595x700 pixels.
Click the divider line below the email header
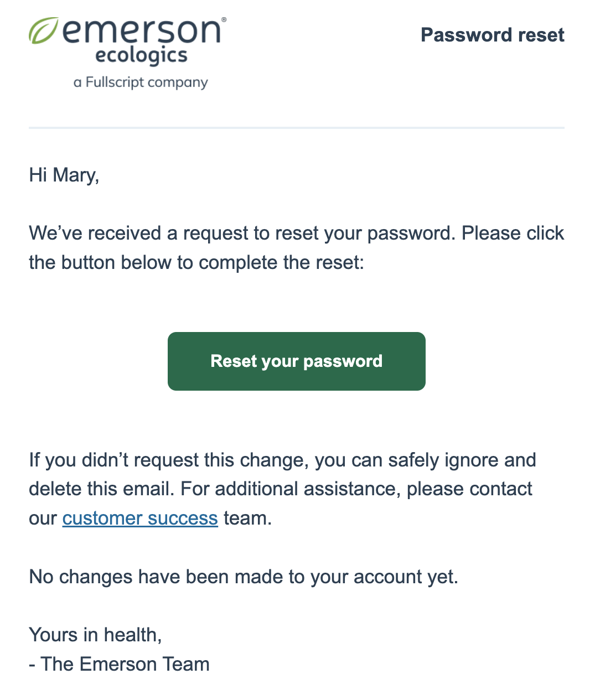point(297,127)
